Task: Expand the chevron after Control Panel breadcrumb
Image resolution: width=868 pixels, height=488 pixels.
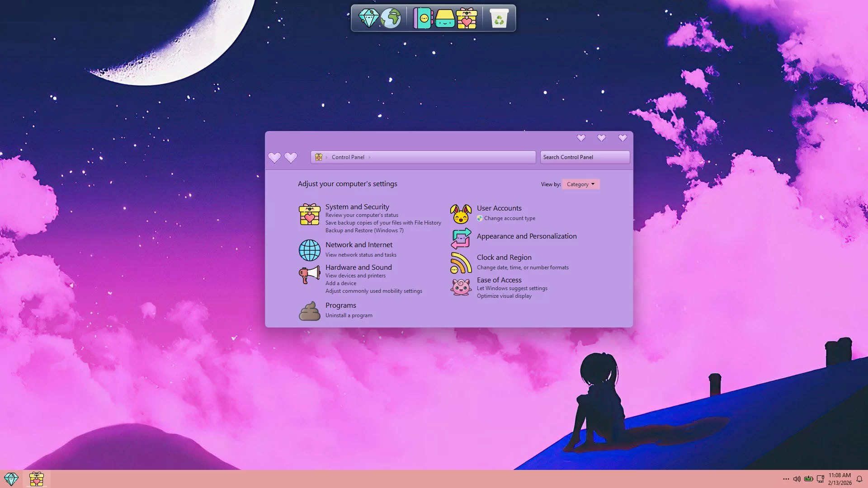Action: click(369, 157)
